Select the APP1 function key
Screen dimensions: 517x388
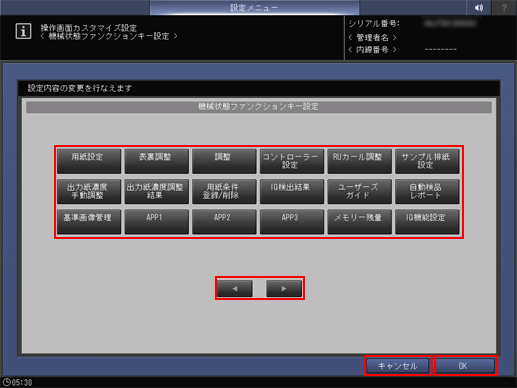[157, 222]
